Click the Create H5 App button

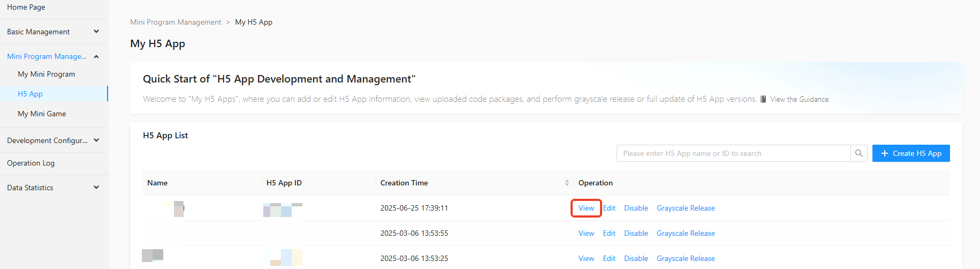tap(911, 153)
